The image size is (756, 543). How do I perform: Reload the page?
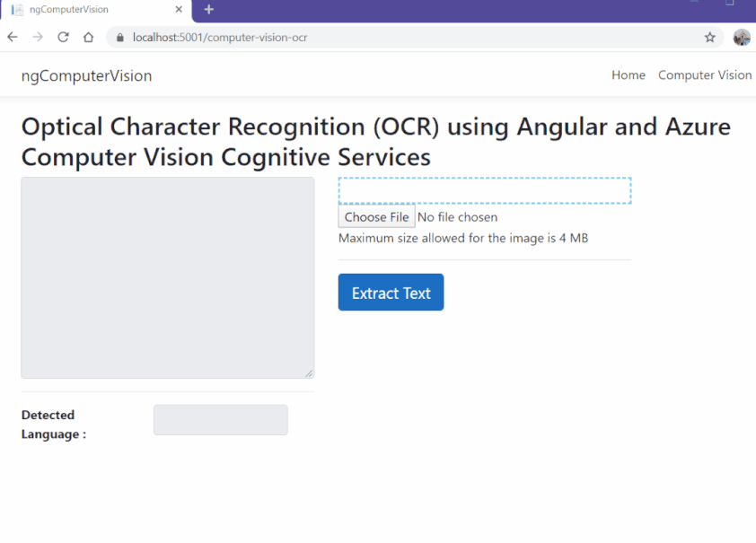[x=62, y=37]
